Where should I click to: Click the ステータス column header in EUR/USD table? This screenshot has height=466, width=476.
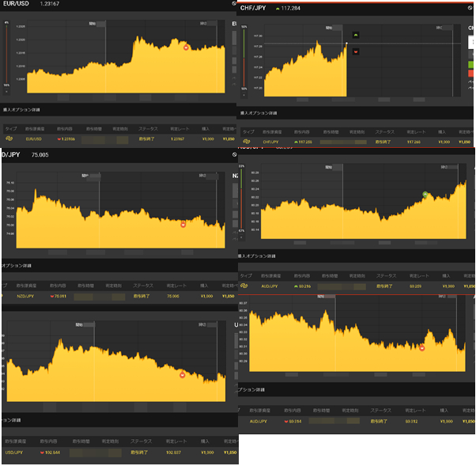[147, 127]
